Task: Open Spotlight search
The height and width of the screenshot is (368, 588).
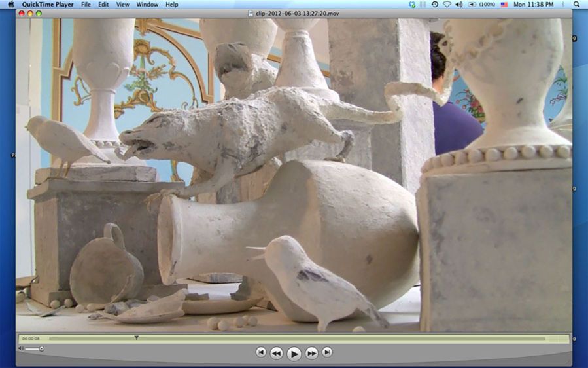Action: 577,5
